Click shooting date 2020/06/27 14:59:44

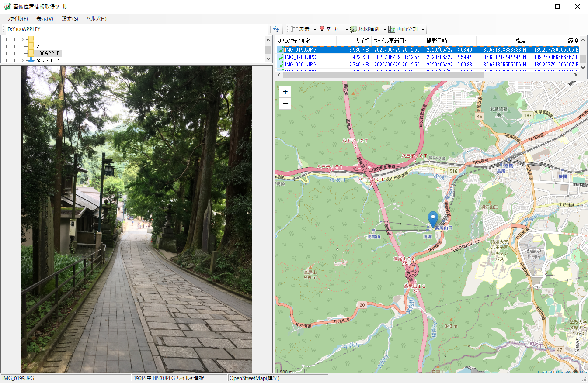point(449,57)
